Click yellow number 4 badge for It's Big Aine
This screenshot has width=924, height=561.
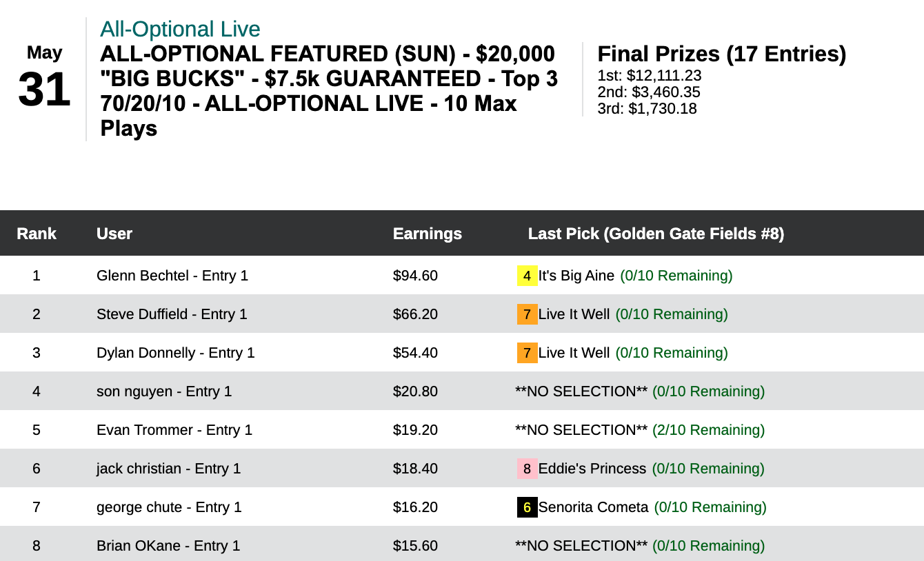527,276
